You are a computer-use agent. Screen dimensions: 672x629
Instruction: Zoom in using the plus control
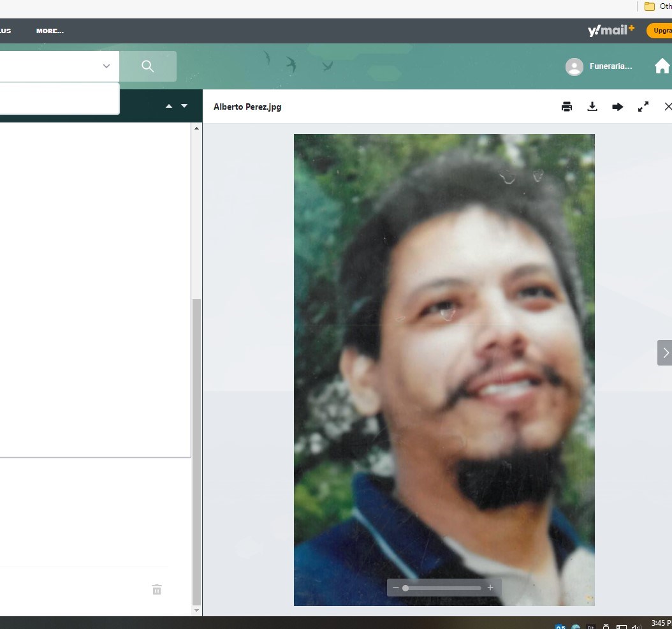pos(490,588)
